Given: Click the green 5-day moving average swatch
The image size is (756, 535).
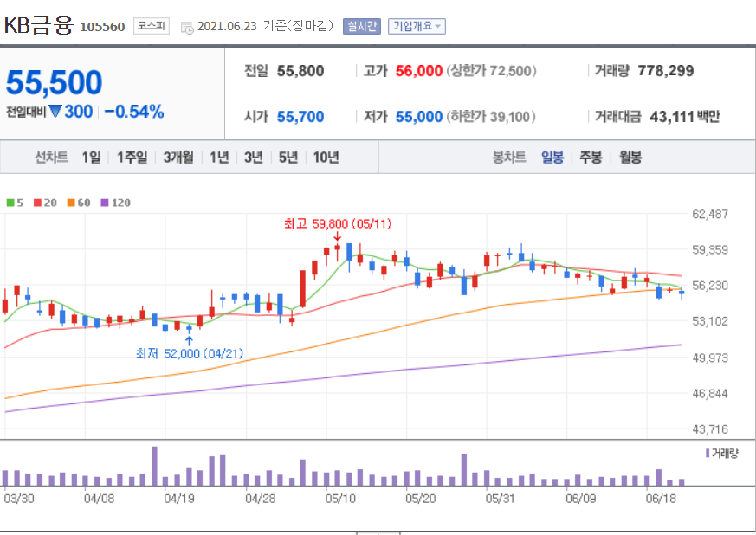Looking at the screenshot, I should click(x=10, y=203).
